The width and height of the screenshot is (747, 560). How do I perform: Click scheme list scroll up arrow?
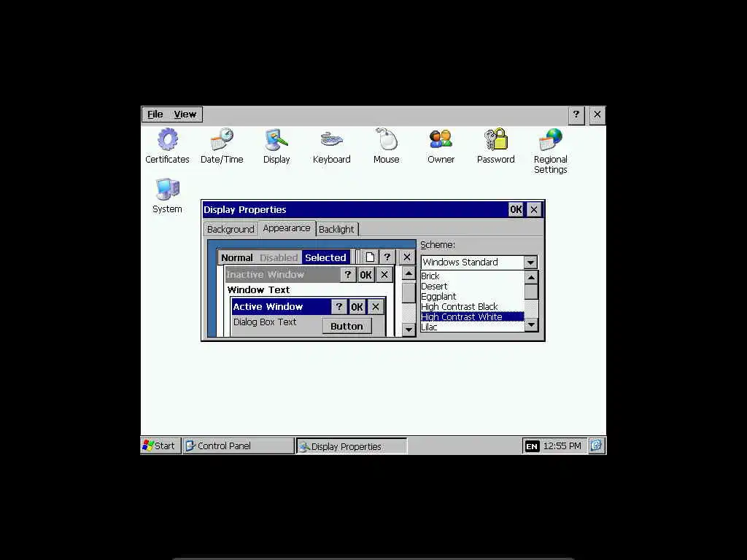tap(531, 277)
